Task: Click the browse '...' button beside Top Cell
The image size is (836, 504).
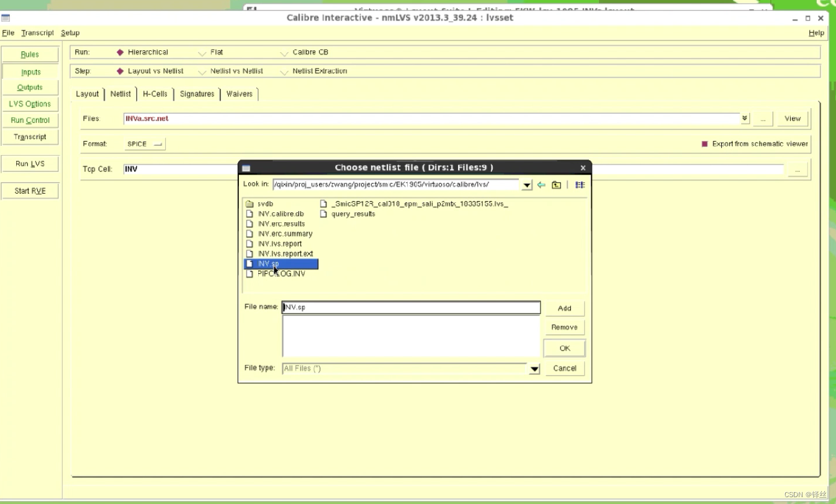Action: coord(798,169)
